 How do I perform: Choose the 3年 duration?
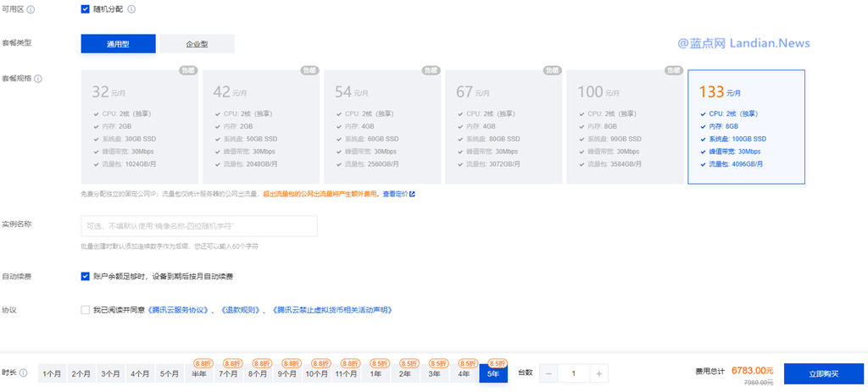click(435, 373)
